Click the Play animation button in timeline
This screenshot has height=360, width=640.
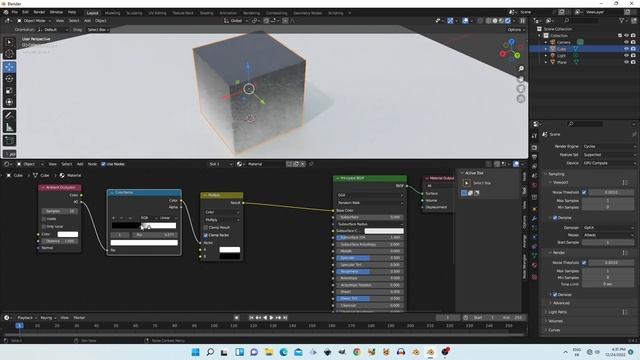[x=271, y=318]
